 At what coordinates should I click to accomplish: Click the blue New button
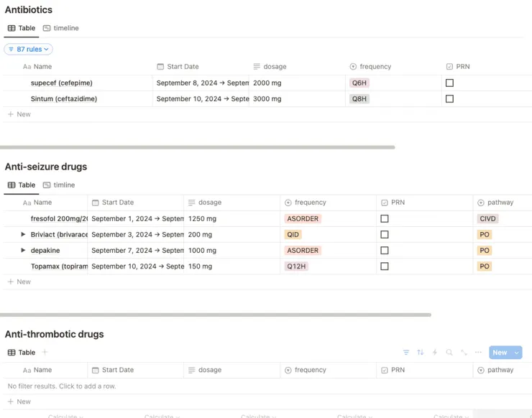pyautogui.click(x=500, y=353)
